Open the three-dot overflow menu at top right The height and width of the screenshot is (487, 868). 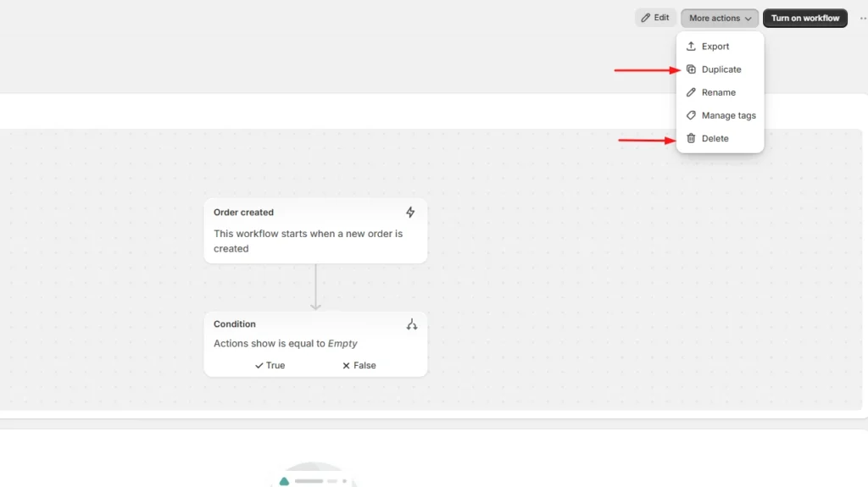(863, 19)
